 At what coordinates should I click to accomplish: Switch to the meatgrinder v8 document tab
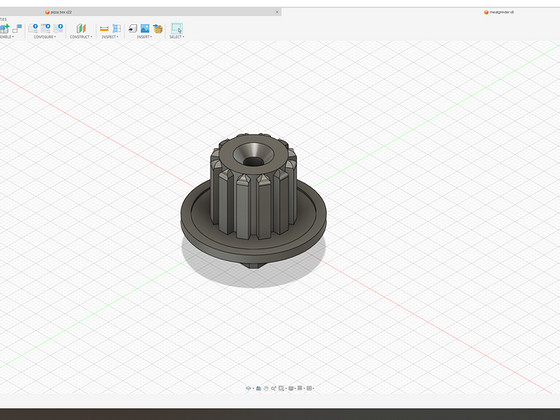coord(499,12)
